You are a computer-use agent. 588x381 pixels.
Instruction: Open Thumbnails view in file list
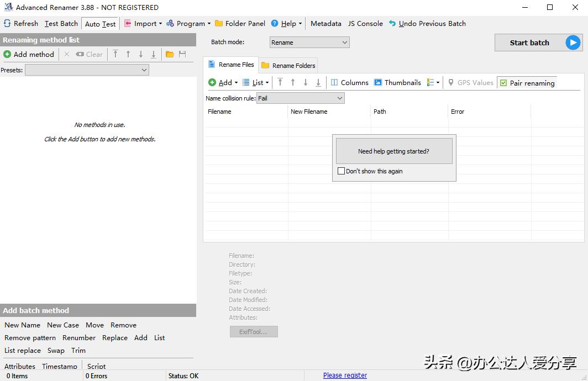pyautogui.click(x=397, y=83)
